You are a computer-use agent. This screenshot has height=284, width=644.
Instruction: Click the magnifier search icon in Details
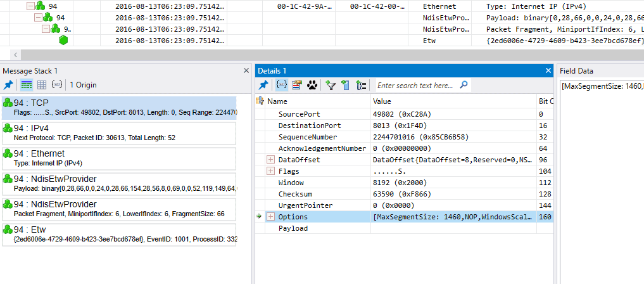464,85
